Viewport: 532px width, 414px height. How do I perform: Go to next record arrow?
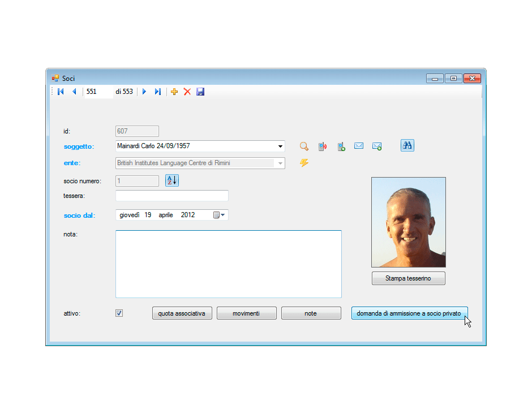(x=144, y=92)
